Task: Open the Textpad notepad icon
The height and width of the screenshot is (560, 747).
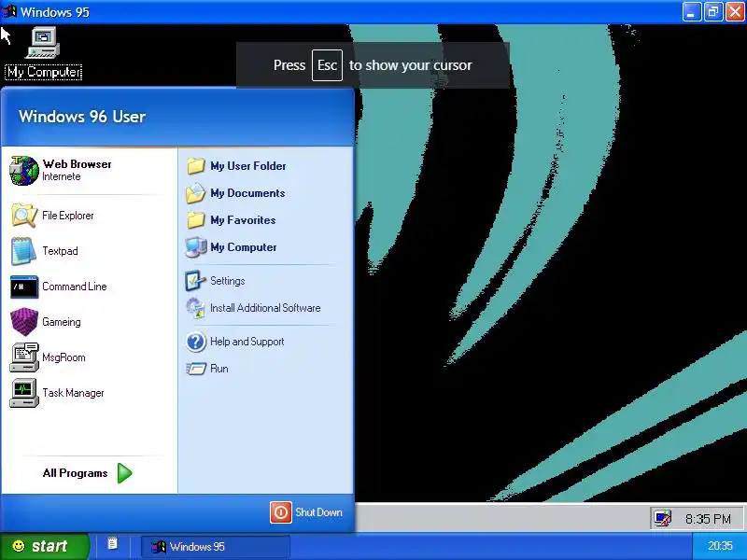Action: coord(24,251)
